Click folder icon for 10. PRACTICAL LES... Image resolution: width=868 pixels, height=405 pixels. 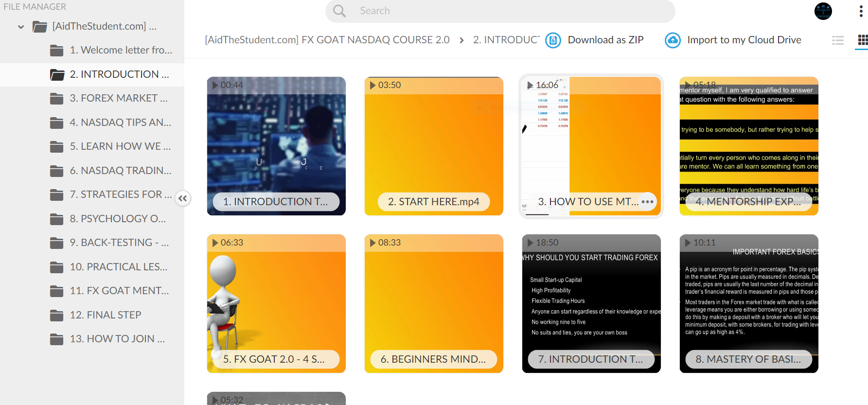tap(57, 267)
